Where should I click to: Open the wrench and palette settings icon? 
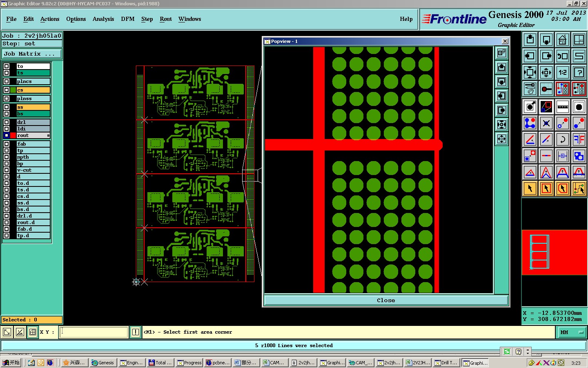(x=530, y=88)
